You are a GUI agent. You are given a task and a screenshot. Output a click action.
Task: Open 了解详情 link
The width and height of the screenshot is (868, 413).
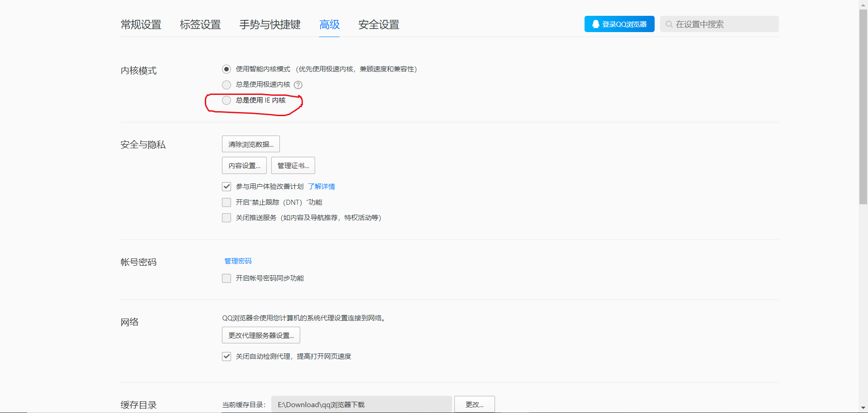pyautogui.click(x=321, y=187)
